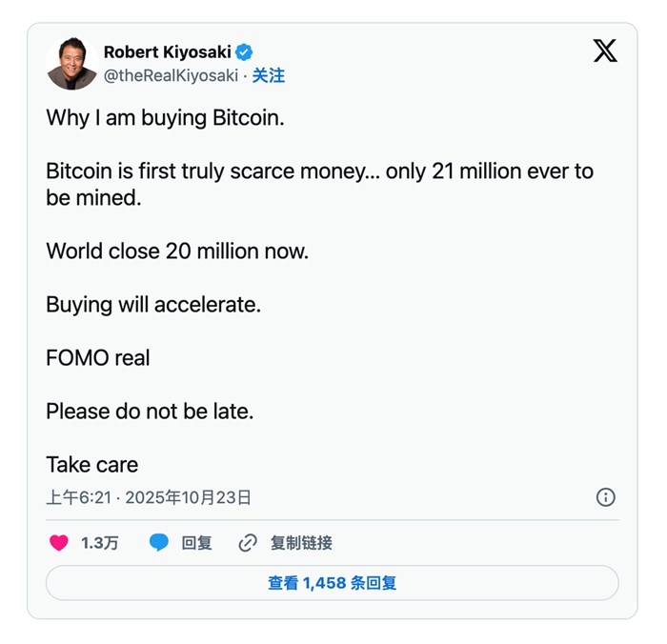The width and height of the screenshot is (667, 644).
Task: Click the 'FOMO real' text line
Action: tap(98, 358)
